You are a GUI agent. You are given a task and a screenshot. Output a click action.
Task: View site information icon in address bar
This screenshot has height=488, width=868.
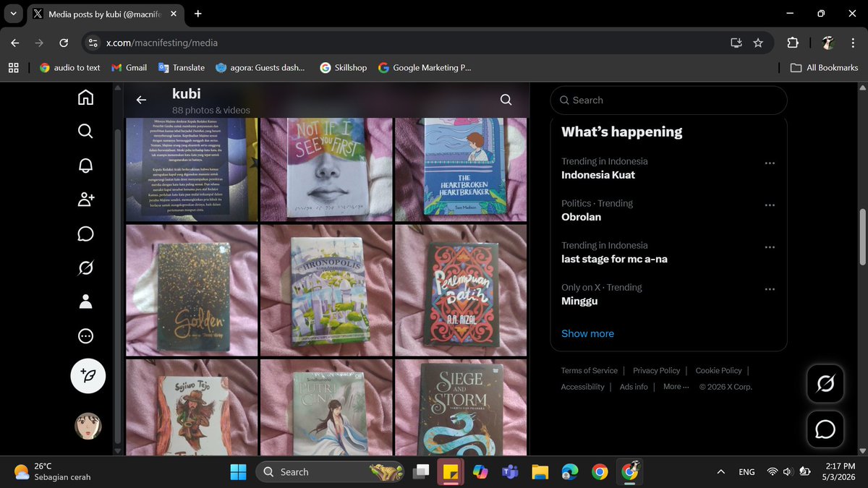93,43
